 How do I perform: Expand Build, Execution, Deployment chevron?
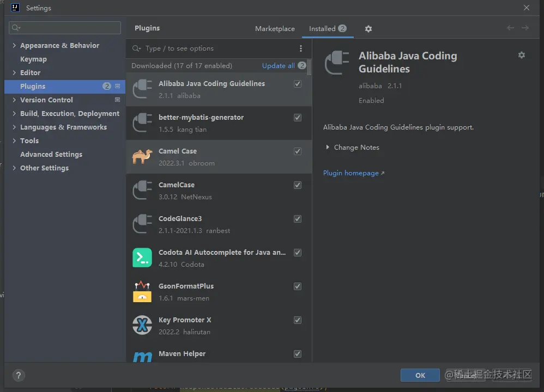pos(14,113)
